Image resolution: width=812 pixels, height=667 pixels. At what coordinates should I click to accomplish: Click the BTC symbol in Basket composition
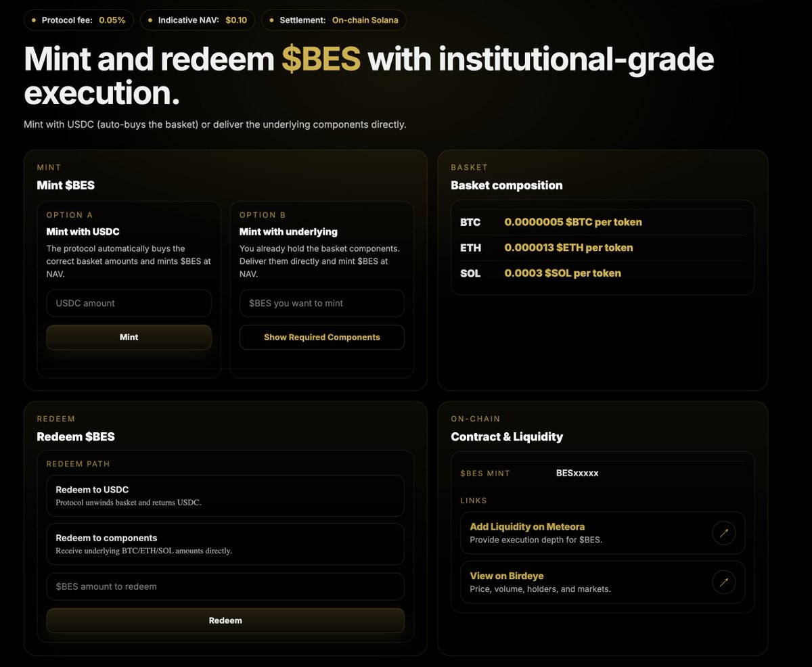tap(470, 222)
